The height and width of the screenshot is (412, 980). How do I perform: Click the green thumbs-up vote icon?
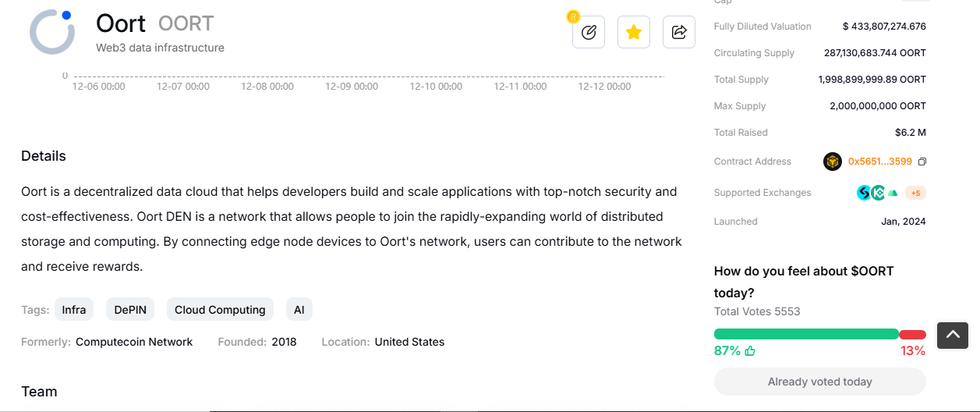750,351
